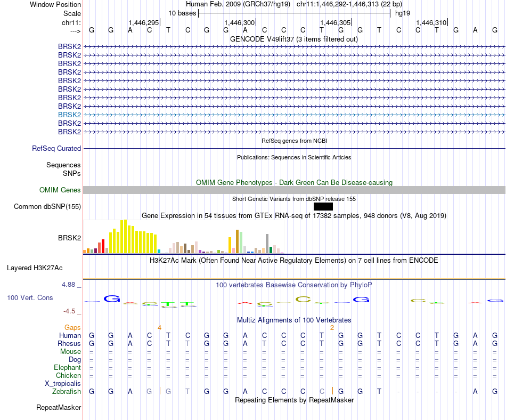The width and height of the screenshot is (506, 420).
Task: Open the 100 Vert. Cons track label
Action: tap(30, 297)
